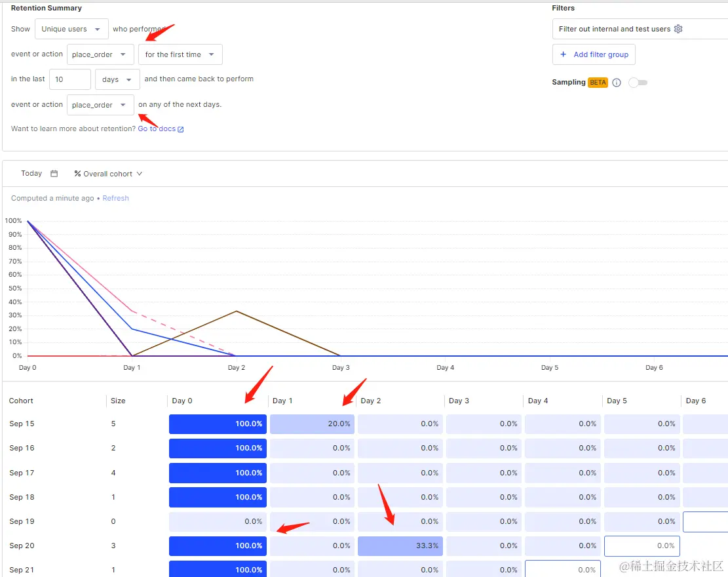This screenshot has height=577, width=728.
Task: Click Sep 15 Day 1 cell 20.0%
Action: pos(312,424)
